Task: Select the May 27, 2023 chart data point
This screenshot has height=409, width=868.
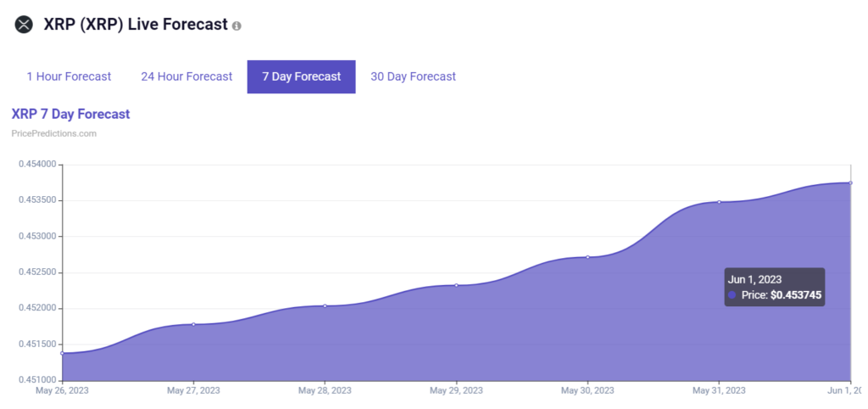Action: coord(193,324)
